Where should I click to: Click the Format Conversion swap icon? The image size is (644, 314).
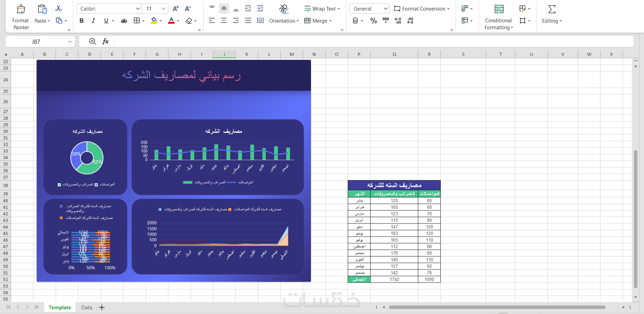pos(397,9)
